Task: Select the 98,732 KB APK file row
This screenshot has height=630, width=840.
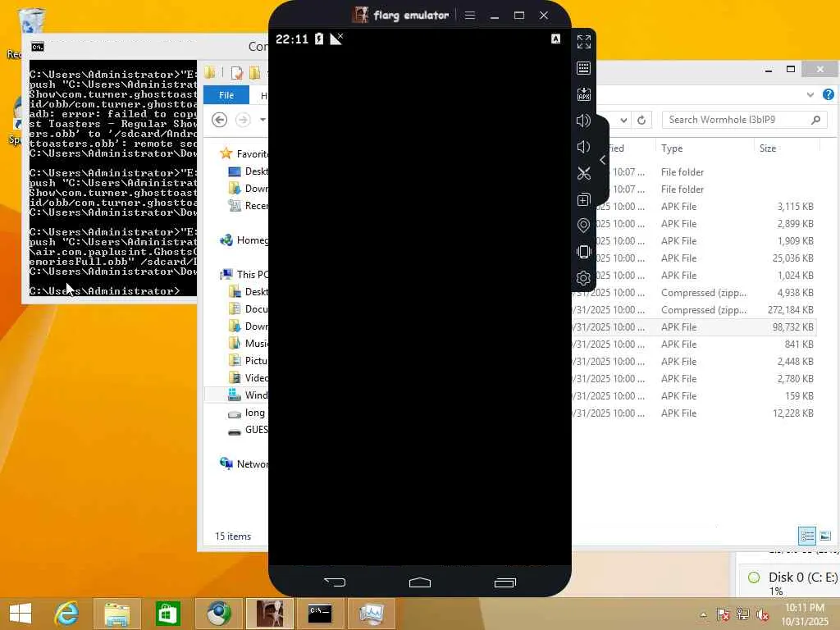Action: (x=694, y=326)
